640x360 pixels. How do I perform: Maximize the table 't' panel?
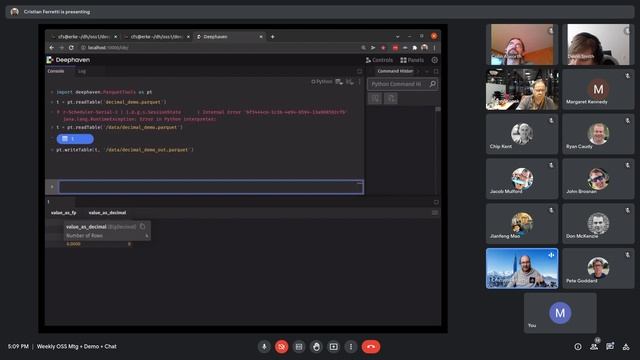[x=436, y=202]
